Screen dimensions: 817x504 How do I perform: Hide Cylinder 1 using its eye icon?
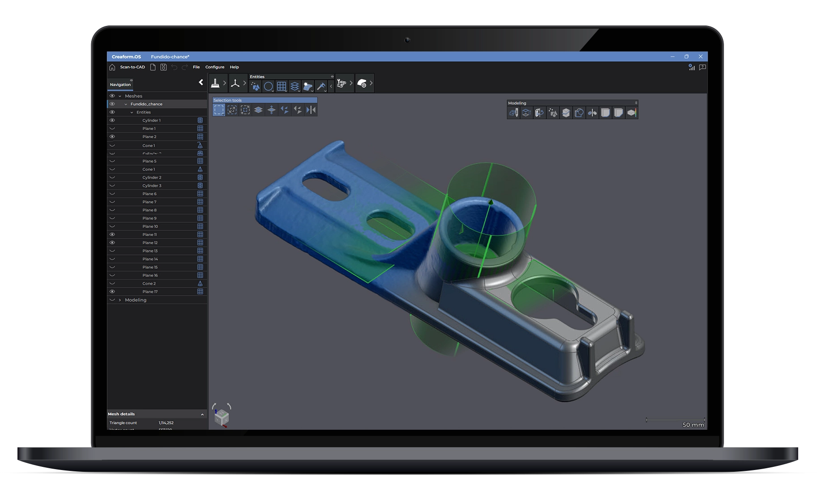click(x=112, y=120)
